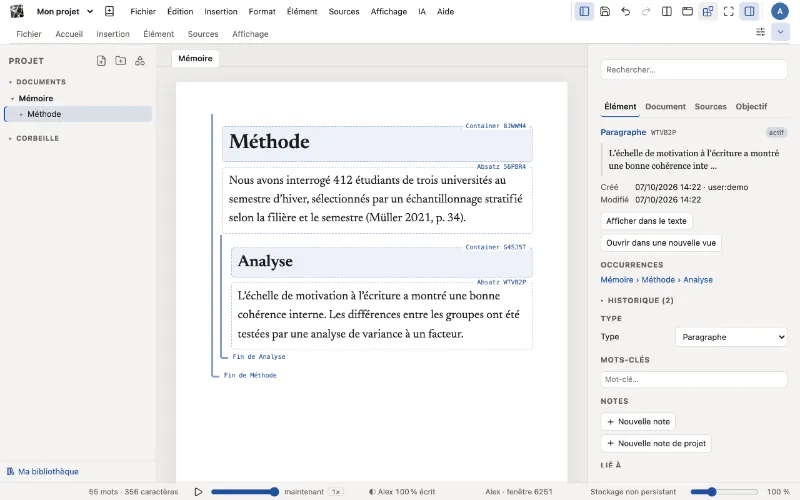Open the Type Paragraphe dropdown
This screenshot has height=500, width=800.
click(731, 337)
